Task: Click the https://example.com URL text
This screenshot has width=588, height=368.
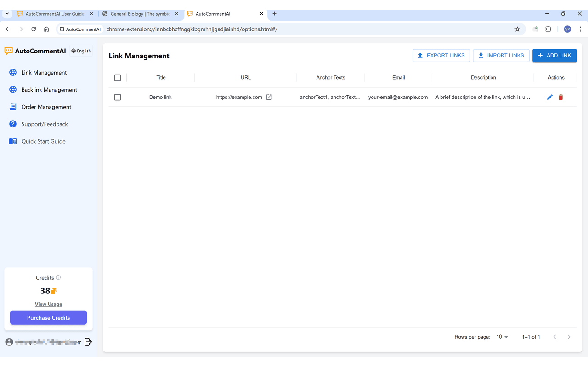Action: click(239, 97)
